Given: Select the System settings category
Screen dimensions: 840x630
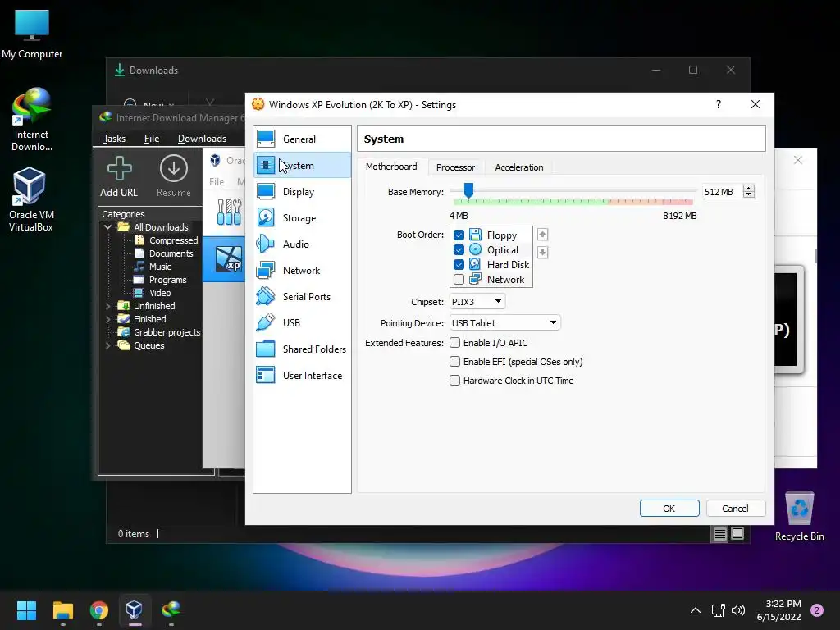Looking at the screenshot, I should point(302,166).
